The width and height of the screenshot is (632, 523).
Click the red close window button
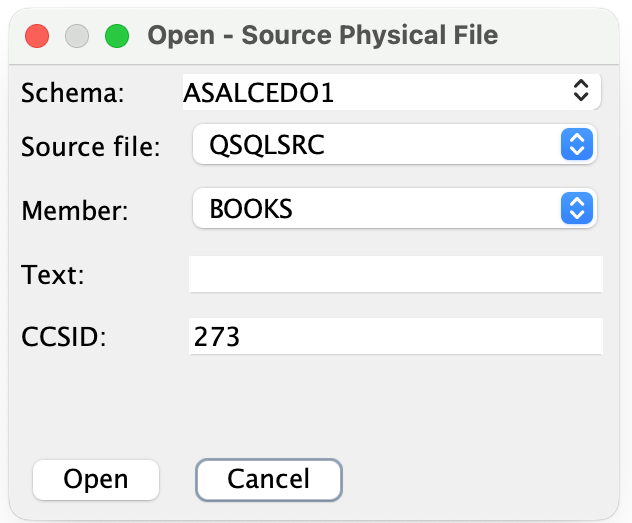point(37,37)
